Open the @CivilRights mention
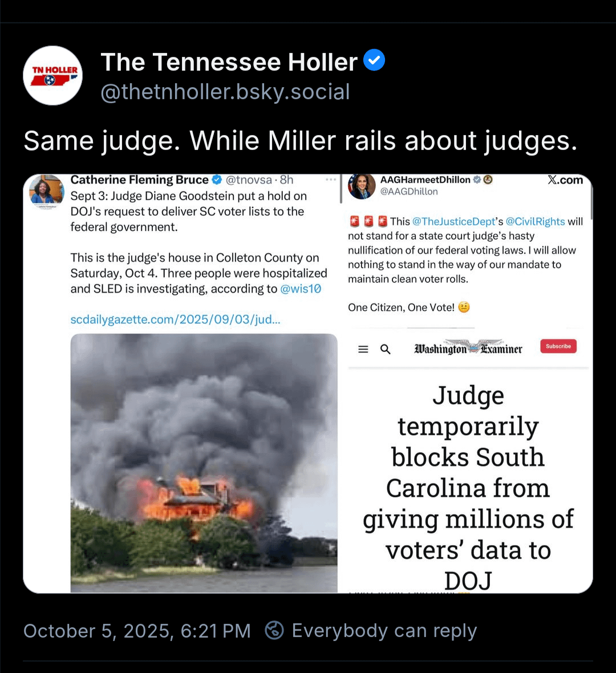616x673 pixels. point(536,221)
